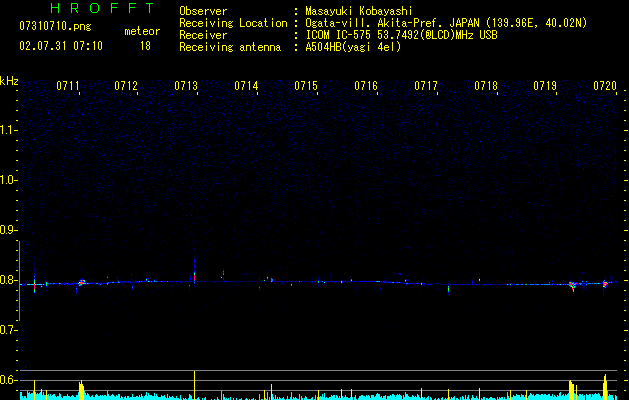629x400 pixels.
Task: Click the 1.1 kHz axis label
Action: click(9, 130)
